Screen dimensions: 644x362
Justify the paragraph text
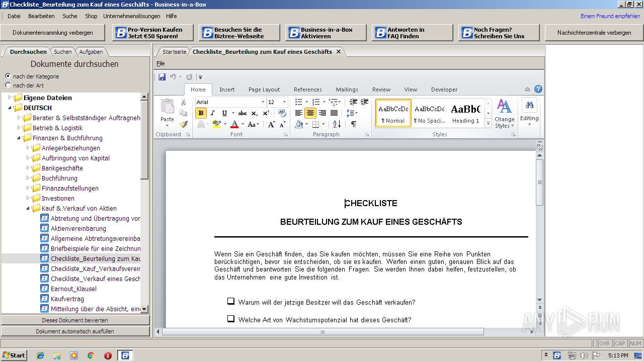[334, 113]
